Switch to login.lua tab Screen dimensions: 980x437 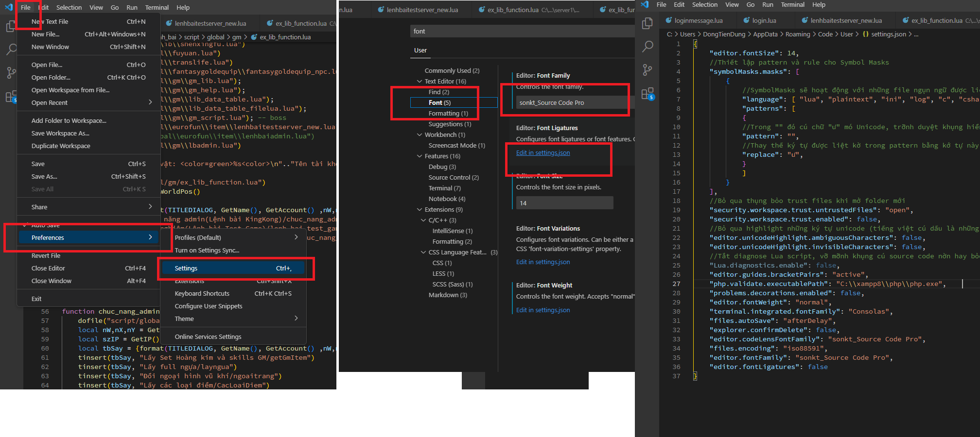764,20
